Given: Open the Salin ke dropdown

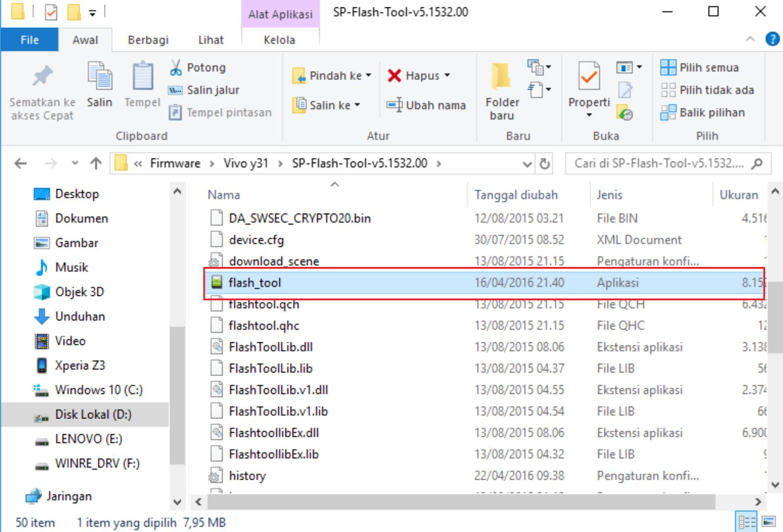Looking at the screenshot, I should (357, 105).
